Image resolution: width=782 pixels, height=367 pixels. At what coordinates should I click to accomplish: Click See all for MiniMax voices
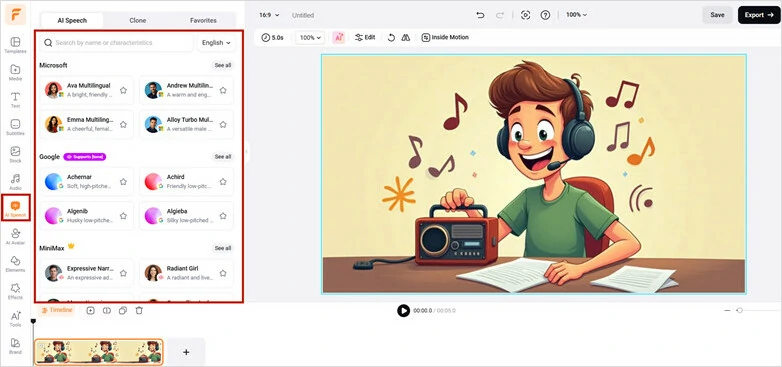click(223, 248)
